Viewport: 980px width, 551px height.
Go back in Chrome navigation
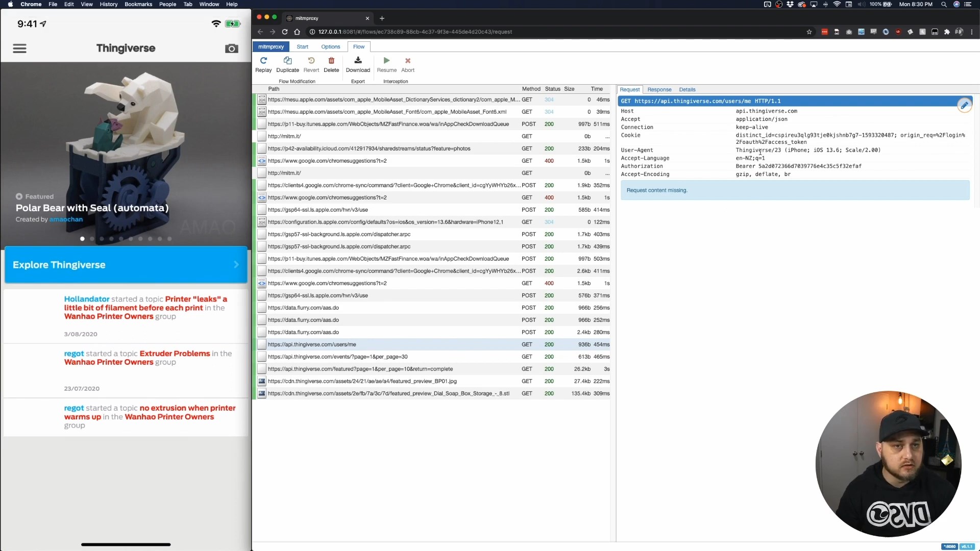[x=260, y=32]
